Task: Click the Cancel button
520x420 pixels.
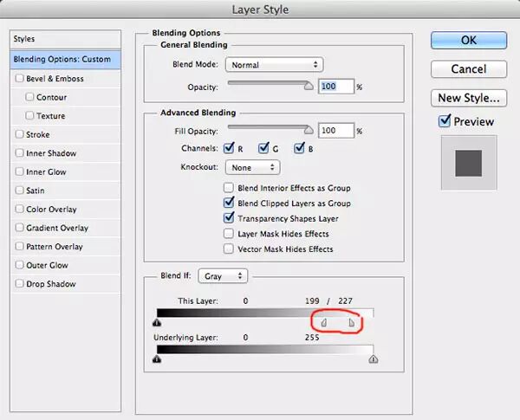Action: pyautogui.click(x=469, y=69)
